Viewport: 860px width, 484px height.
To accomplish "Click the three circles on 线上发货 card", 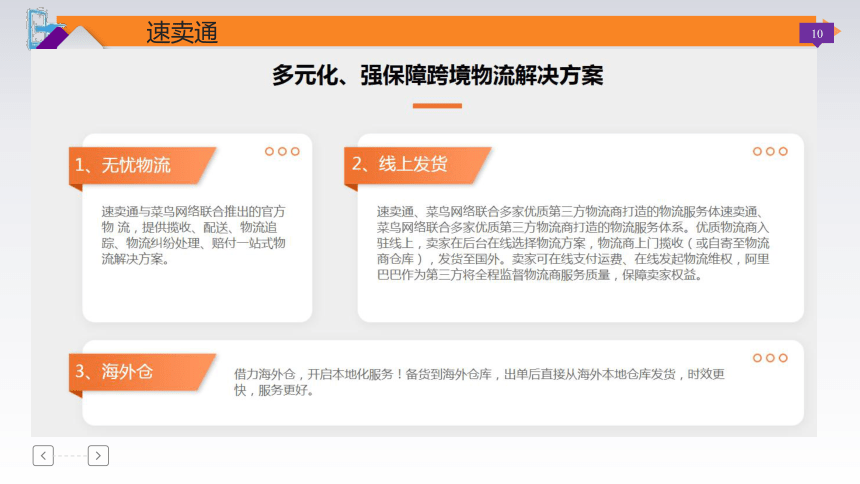I will 770,151.
